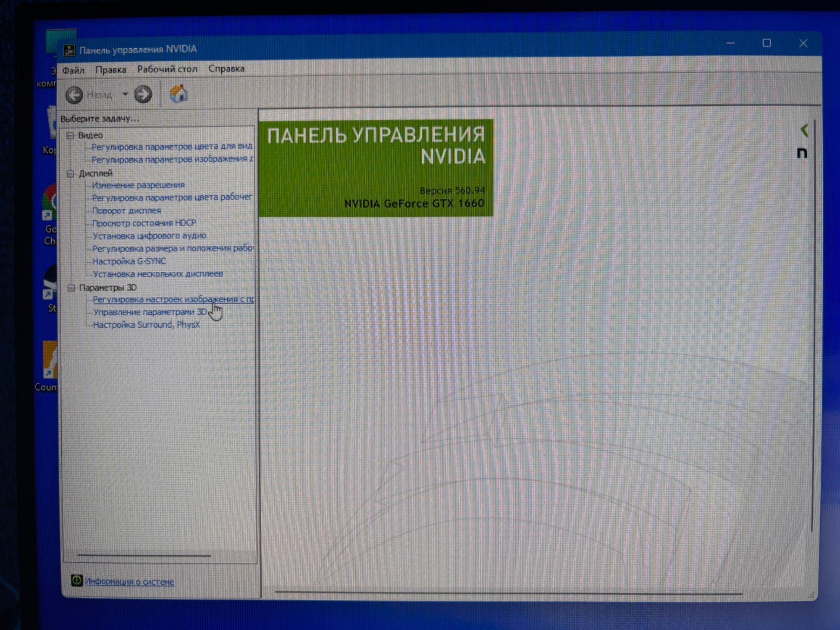Maximize the NVIDIA control panel window

[766, 43]
